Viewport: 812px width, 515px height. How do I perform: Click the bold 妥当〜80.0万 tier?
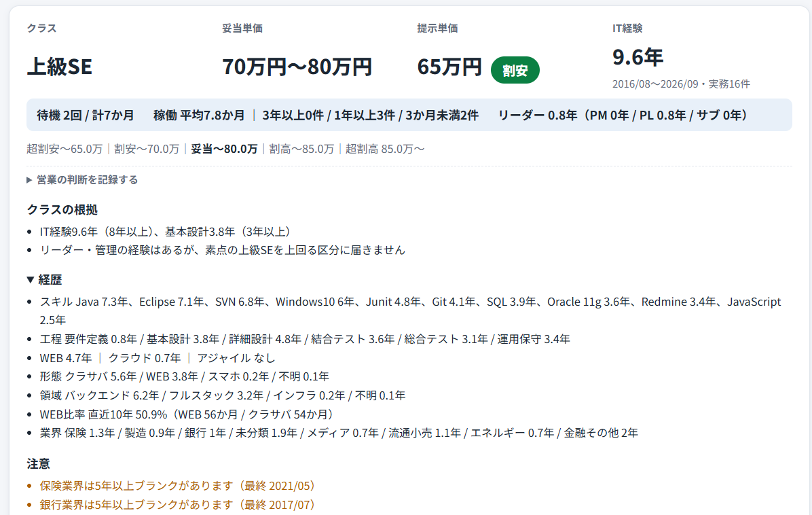tap(224, 149)
